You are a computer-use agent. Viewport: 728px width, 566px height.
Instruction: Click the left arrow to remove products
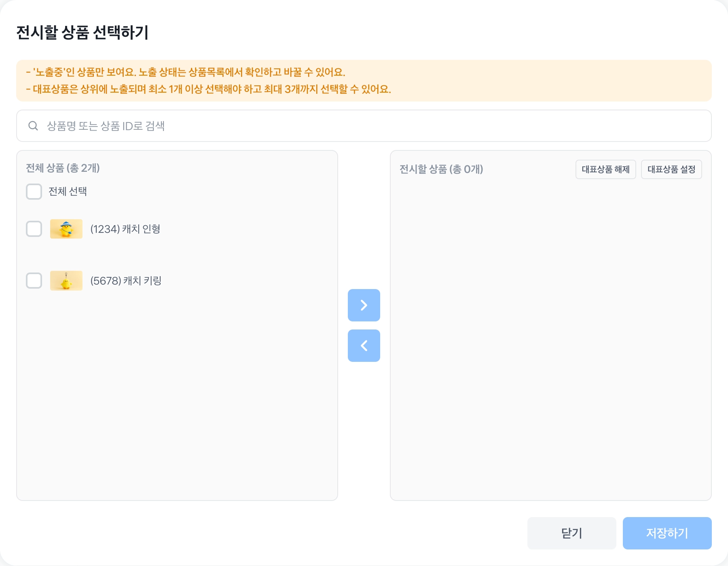pyautogui.click(x=364, y=346)
